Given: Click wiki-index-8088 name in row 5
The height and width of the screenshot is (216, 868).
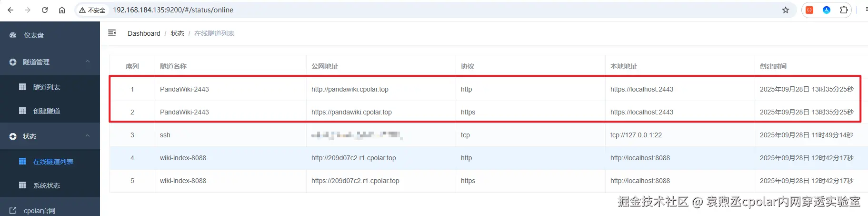Looking at the screenshot, I should tap(183, 181).
